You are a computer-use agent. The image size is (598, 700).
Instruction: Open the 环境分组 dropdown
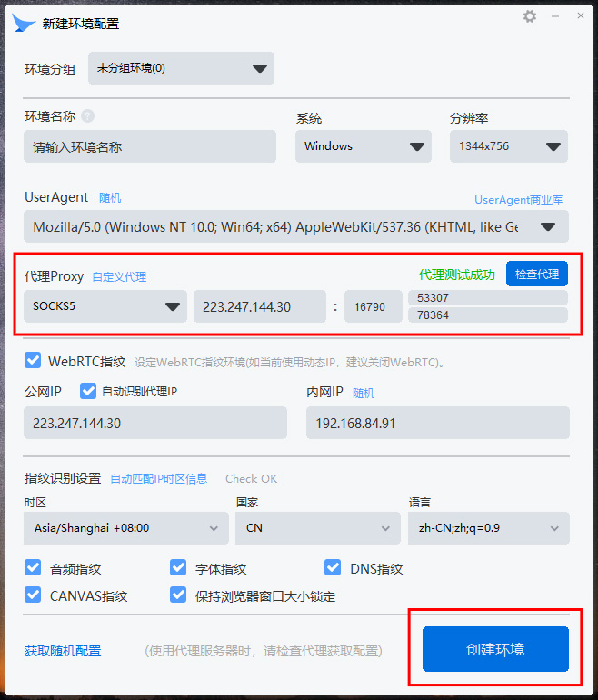(x=181, y=68)
